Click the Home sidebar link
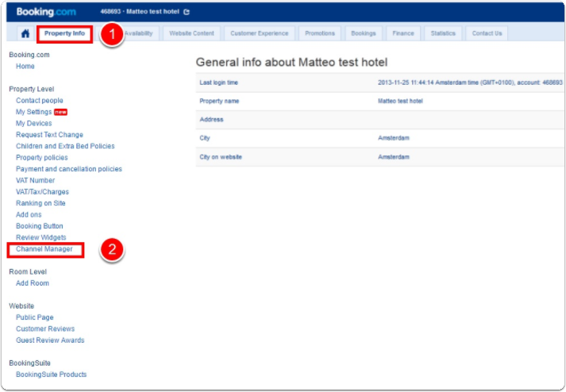 pyautogui.click(x=25, y=67)
